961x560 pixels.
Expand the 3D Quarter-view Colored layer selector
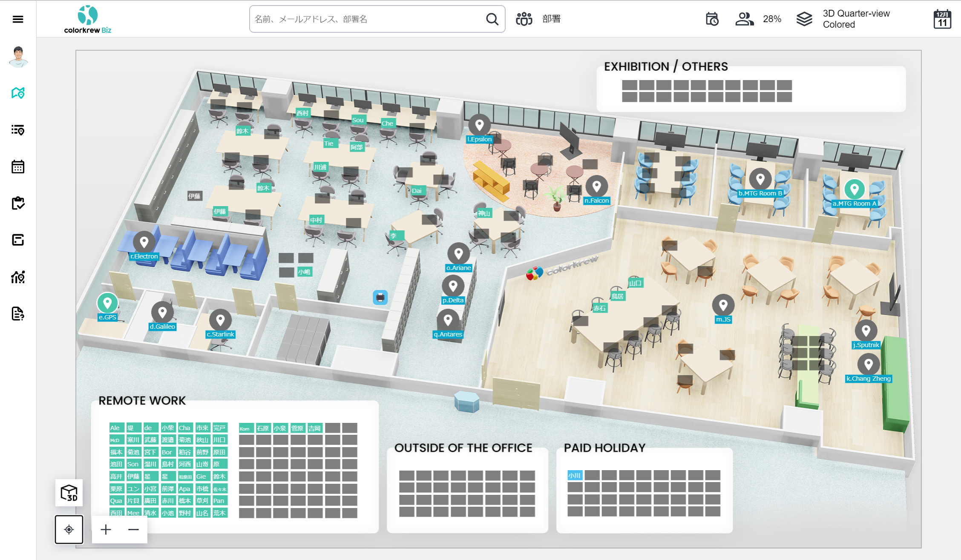[843, 19]
